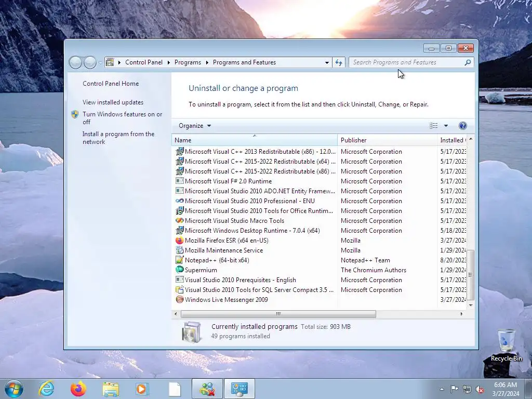
Task: Click the Action Center flag tray icon
Action: (x=454, y=389)
